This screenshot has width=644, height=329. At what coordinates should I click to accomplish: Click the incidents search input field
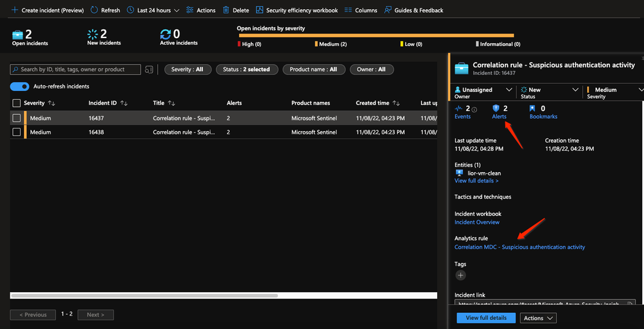point(75,70)
